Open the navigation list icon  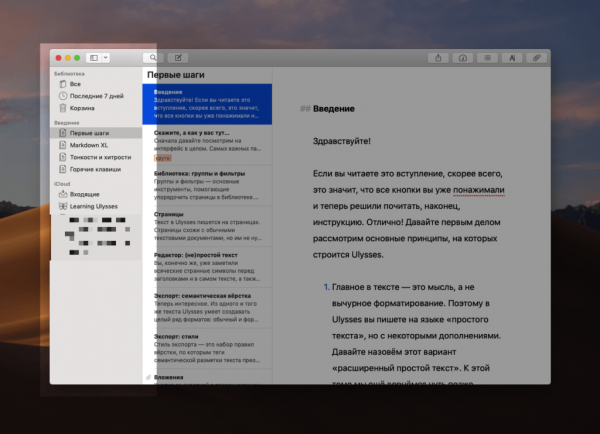click(x=487, y=58)
